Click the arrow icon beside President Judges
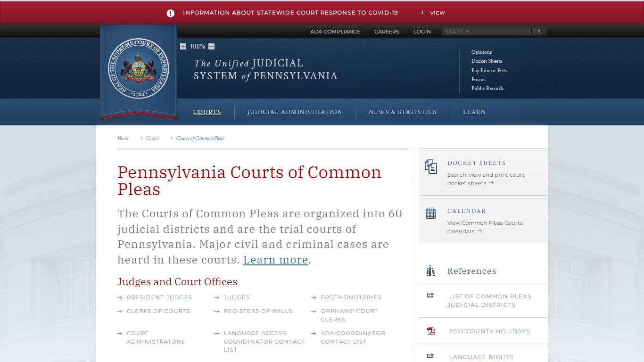This screenshot has height=362, width=644. [x=120, y=297]
